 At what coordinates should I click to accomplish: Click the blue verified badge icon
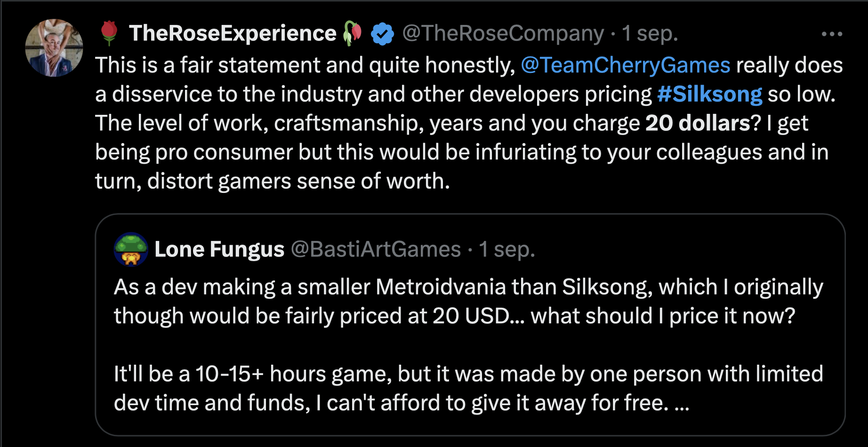click(382, 34)
